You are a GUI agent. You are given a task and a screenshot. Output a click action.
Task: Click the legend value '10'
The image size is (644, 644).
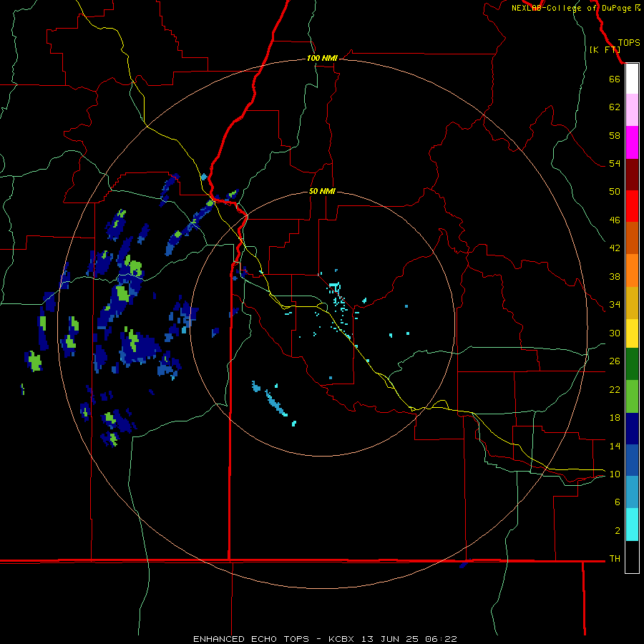(x=615, y=474)
